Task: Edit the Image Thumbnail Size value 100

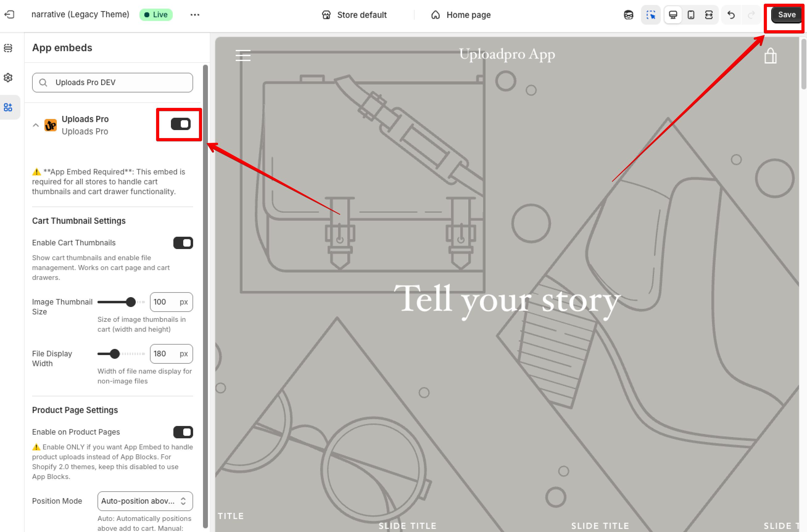Action: (x=171, y=302)
